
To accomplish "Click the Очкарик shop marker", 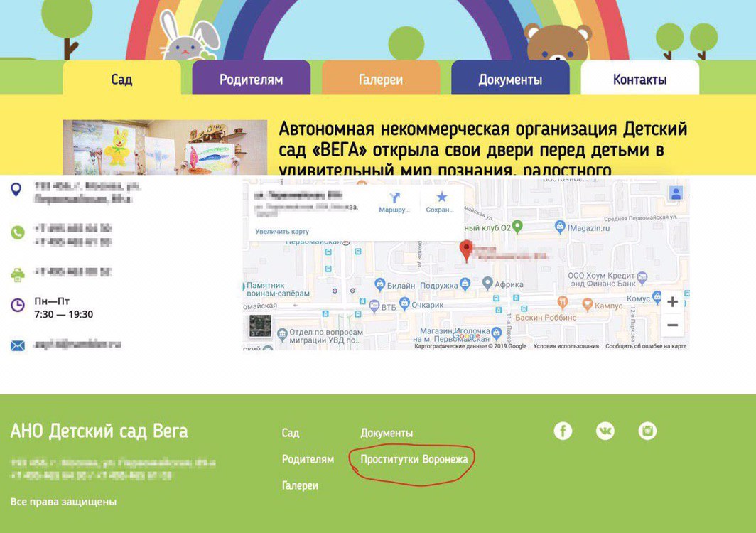I will click(x=404, y=303).
